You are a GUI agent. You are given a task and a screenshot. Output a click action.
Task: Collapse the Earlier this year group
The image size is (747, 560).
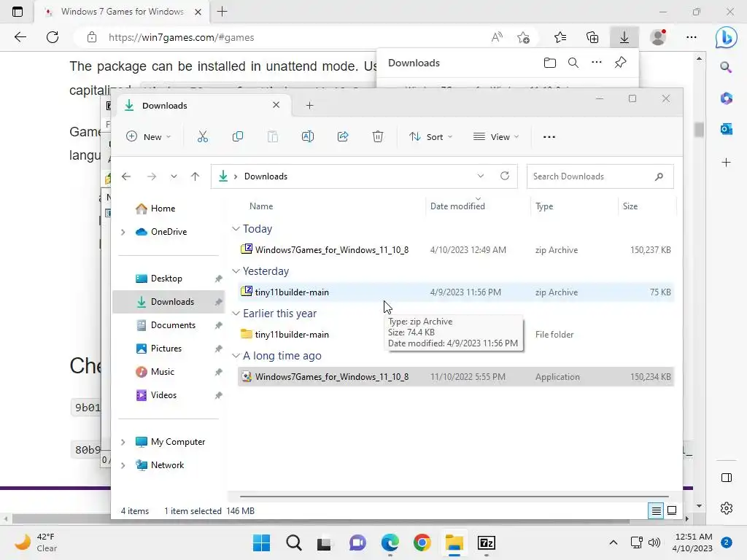(x=236, y=314)
